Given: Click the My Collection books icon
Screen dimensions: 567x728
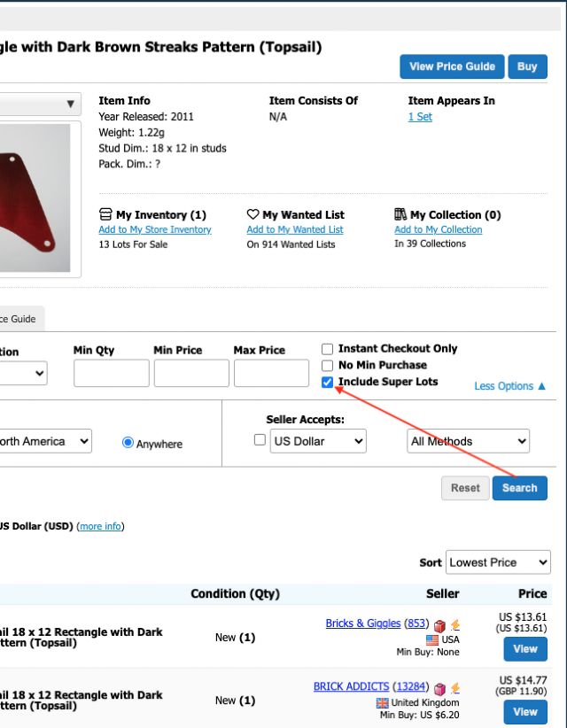Looking at the screenshot, I should [x=400, y=214].
